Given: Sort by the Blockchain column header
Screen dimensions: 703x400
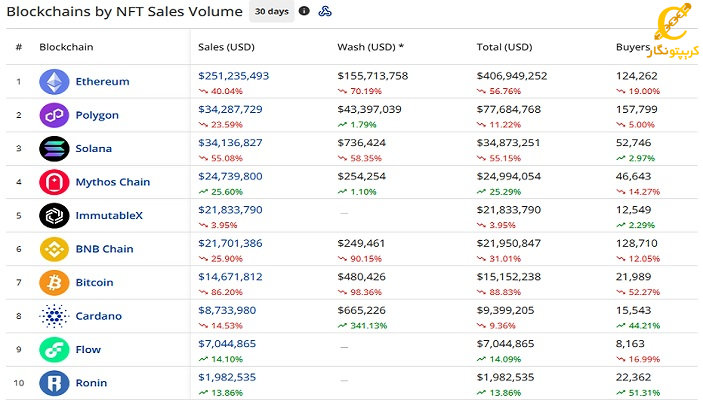Looking at the screenshot, I should click(x=66, y=47).
